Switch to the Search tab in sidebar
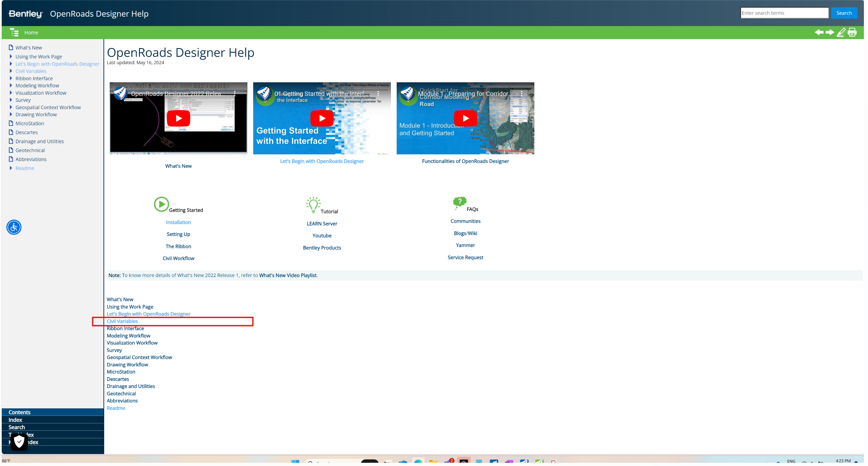The width and height of the screenshot is (868, 466). pos(53,427)
